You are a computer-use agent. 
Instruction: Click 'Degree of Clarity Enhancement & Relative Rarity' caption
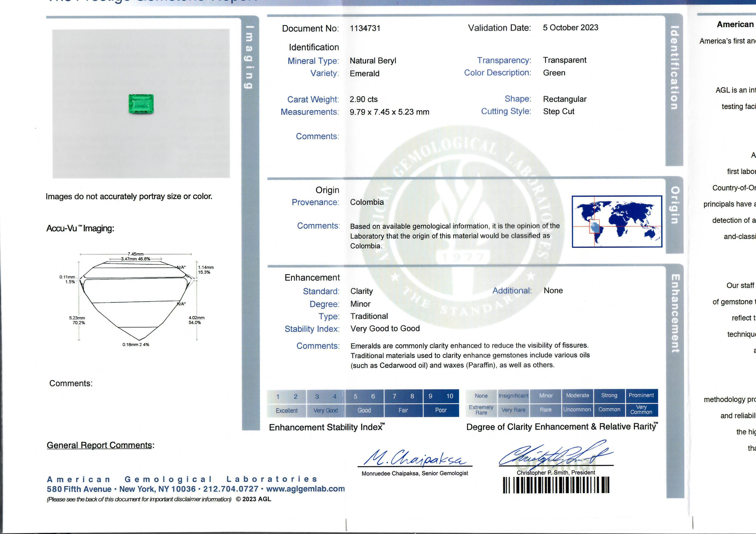click(x=562, y=427)
